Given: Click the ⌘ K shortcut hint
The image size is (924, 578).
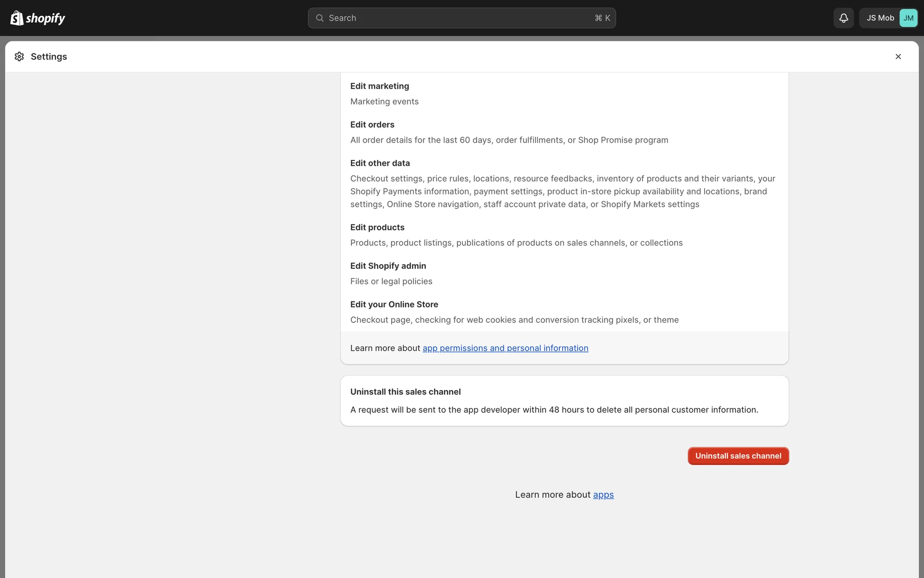Looking at the screenshot, I should [x=602, y=18].
